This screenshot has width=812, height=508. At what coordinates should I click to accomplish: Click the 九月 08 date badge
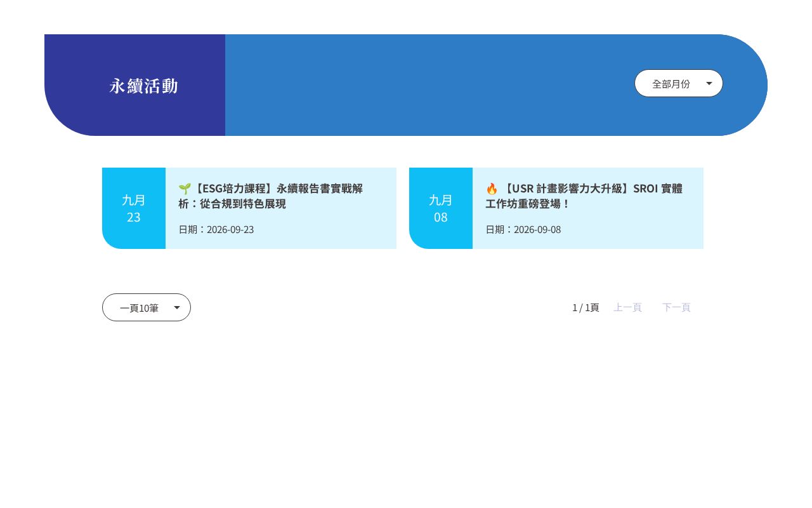click(441, 208)
